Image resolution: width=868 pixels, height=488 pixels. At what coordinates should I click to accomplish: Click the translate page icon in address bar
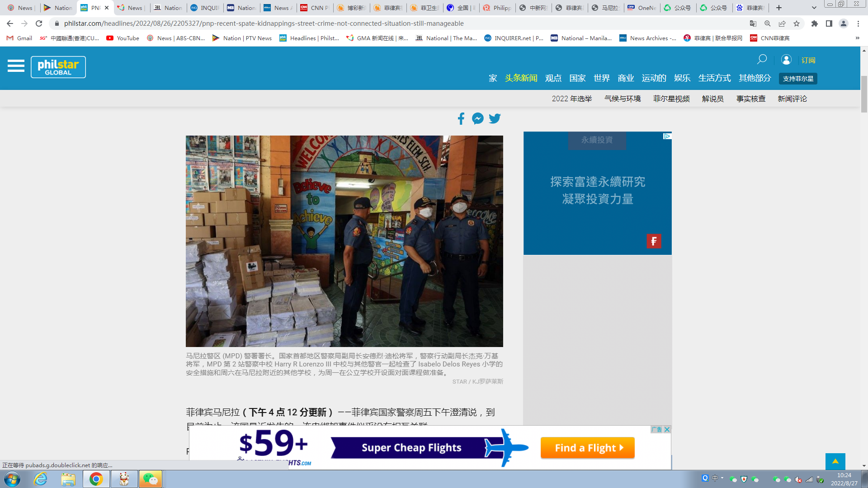click(x=753, y=23)
